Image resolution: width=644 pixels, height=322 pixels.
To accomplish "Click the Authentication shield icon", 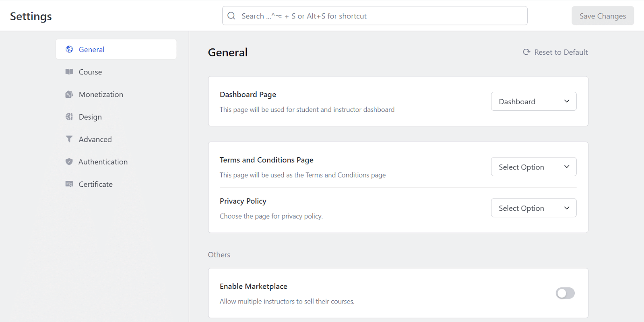I will 69,161.
